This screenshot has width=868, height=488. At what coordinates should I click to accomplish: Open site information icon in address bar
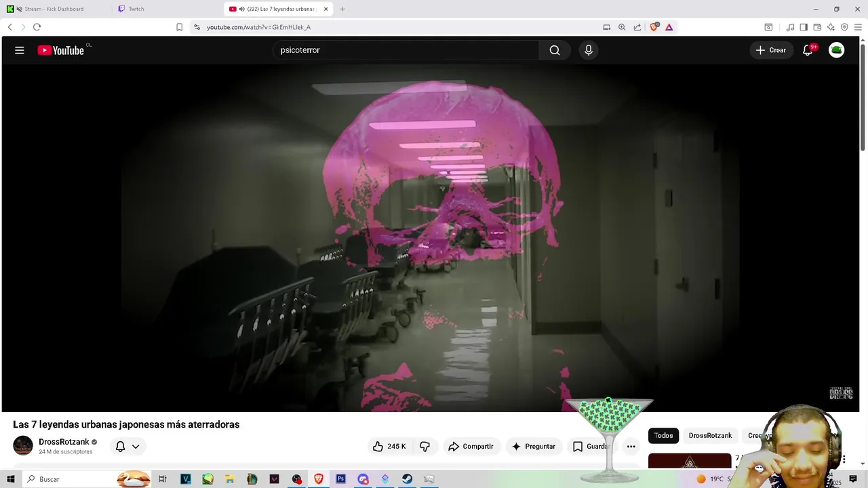pos(197,27)
